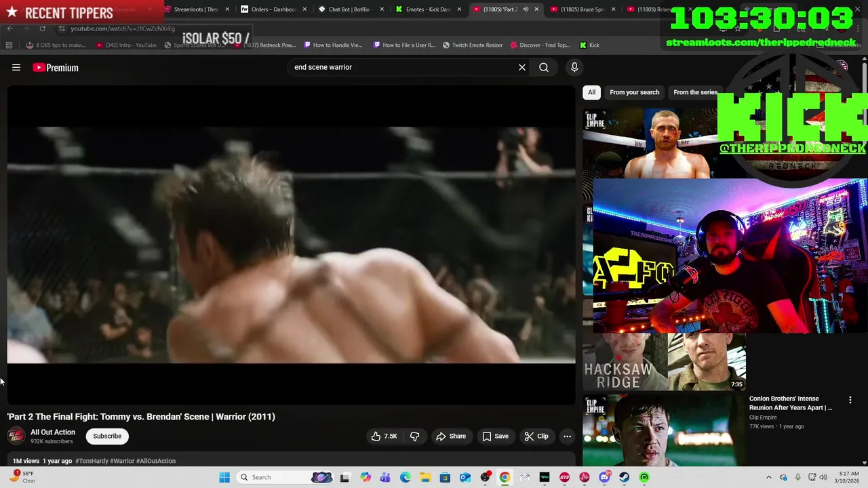Open File Explorer from the taskbar

425,477
